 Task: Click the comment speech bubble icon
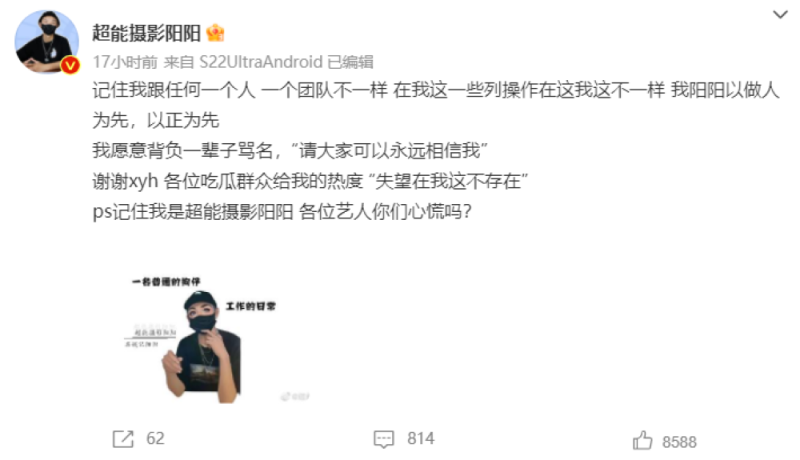click(384, 440)
